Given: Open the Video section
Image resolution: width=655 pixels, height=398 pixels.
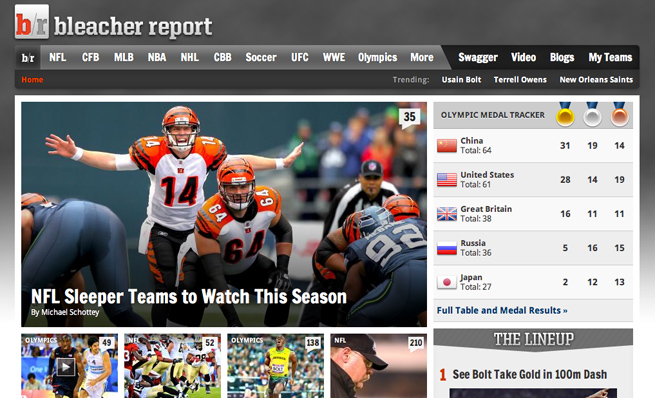Looking at the screenshot, I should pyautogui.click(x=523, y=57).
